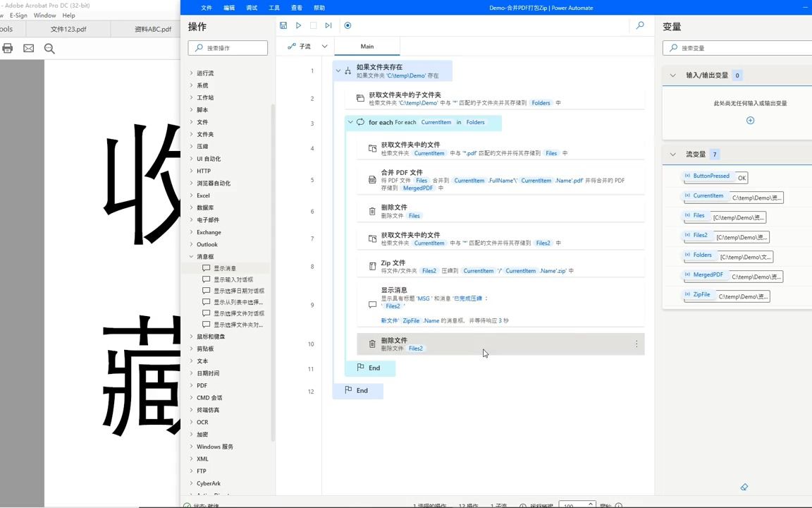Open flow designer search with the magnifier icon
Image resolution: width=812 pixels, height=508 pixels.
pos(640,25)
